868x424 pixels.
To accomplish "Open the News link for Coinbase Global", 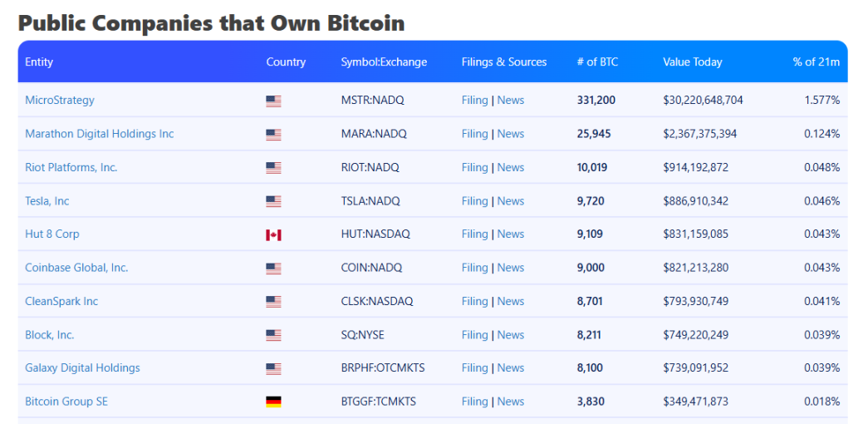I will pos(511,268).
